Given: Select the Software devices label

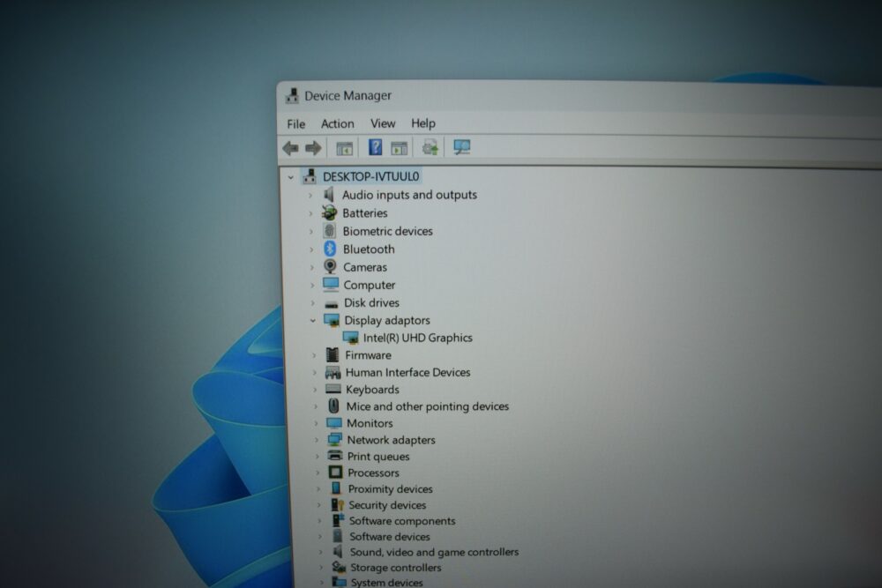Looking at the screenshot, I should tap(390, 537).
